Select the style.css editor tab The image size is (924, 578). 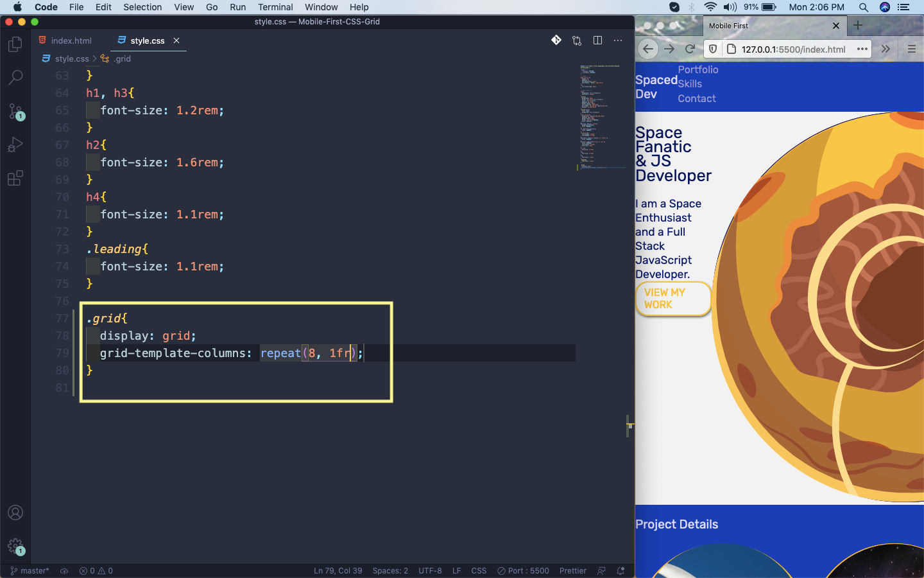tap(148, 40)
